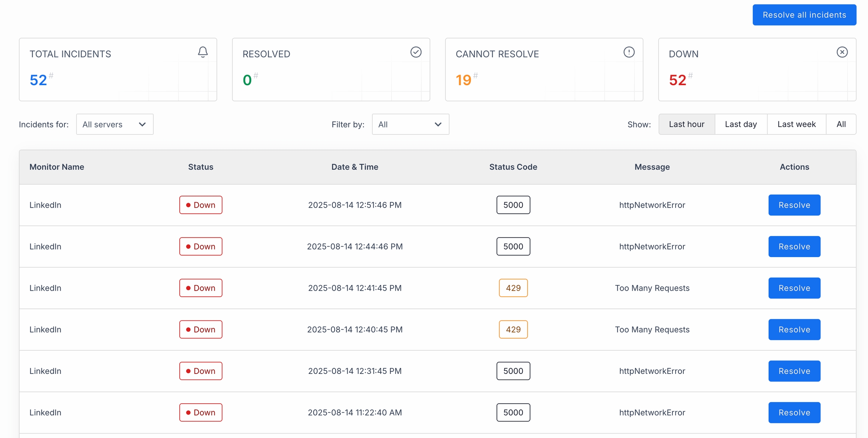Screen dimensions: 868x438
Task: Resolve the LinkedIn 11:22:40 AM incident
Action: pos(794,412)
